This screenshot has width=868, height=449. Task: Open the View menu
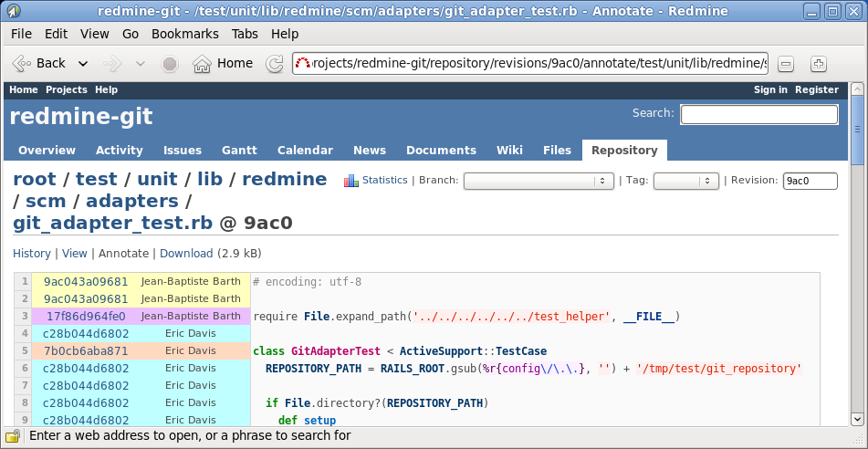pos(95,34)
